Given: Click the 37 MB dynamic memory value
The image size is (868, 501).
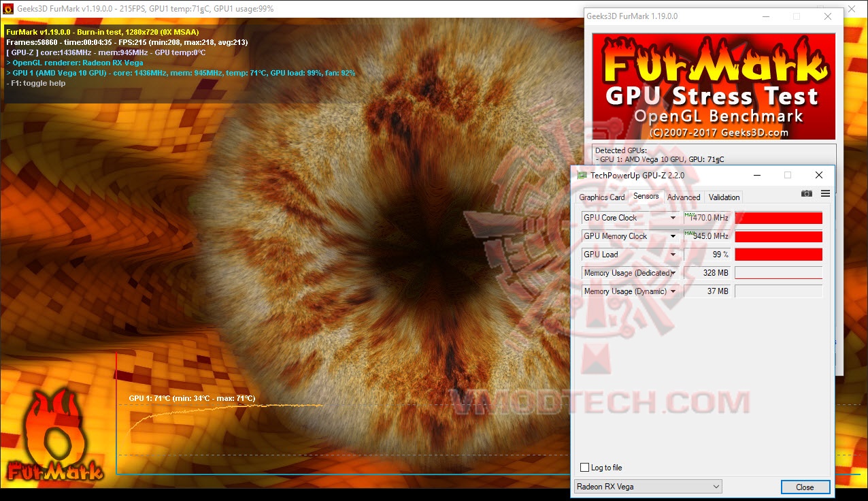Looking at the screenshot, I should coord(707,291).
